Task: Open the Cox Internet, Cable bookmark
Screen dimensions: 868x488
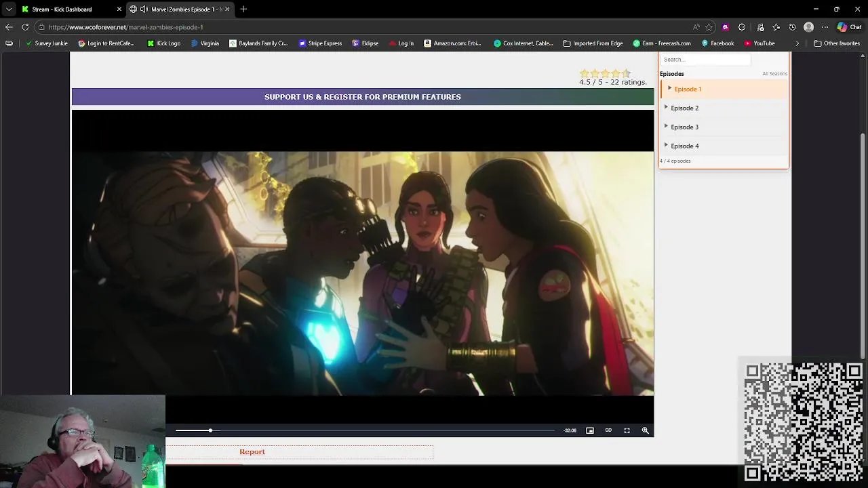Action: [x=523, y=43]
